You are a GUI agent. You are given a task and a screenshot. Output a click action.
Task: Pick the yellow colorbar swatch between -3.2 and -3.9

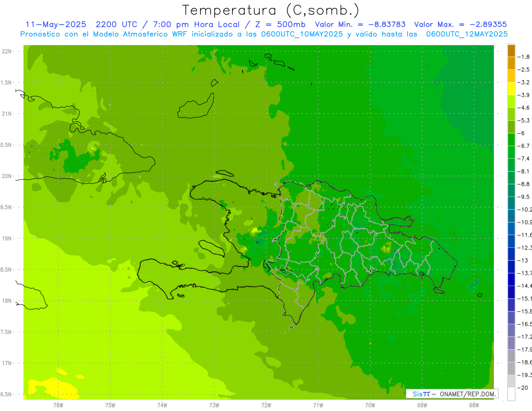(511, 89)
